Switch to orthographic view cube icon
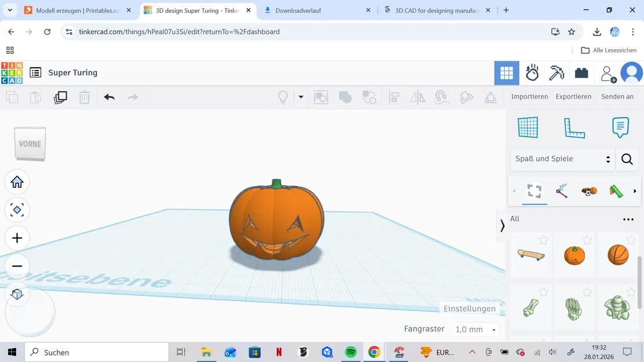The width and height of the screenshot is (644, 362). pyautogui.click(x=17, y=294)
